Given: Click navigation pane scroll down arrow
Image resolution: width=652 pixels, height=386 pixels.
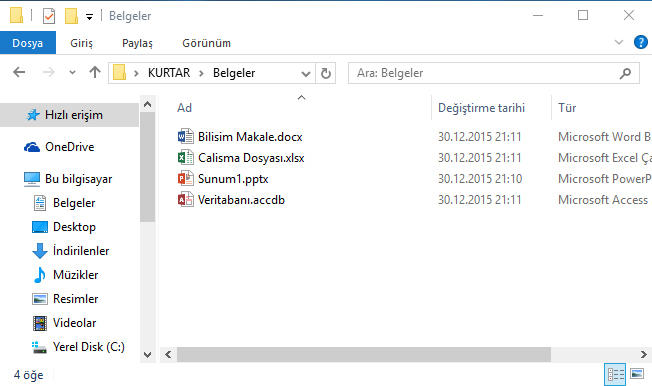Looking at the screenshot, I should pyautogui.click(x=148, y=355).
